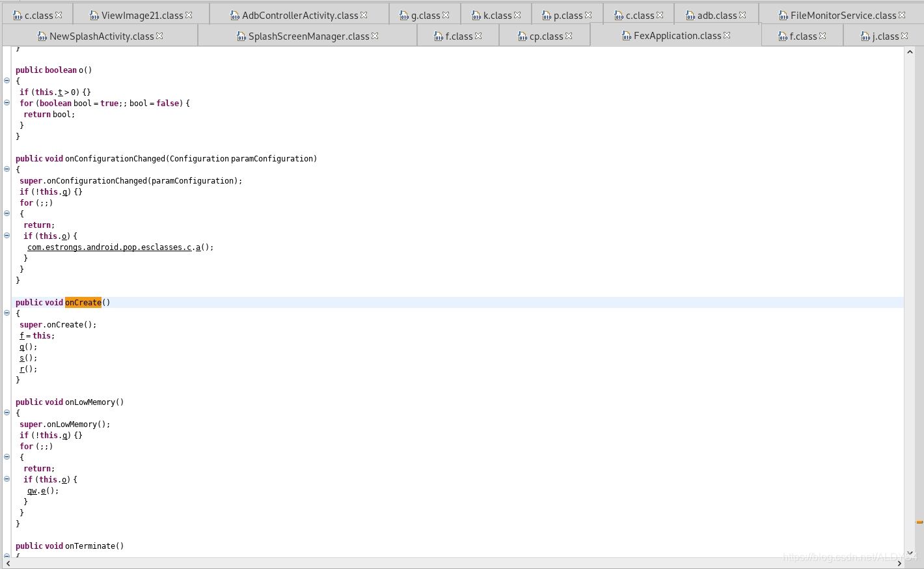Collapse the if (this.o) block in onLowMemory
Image resolution: width=924 pixels, height=569 pixels.
pos(7,479)
